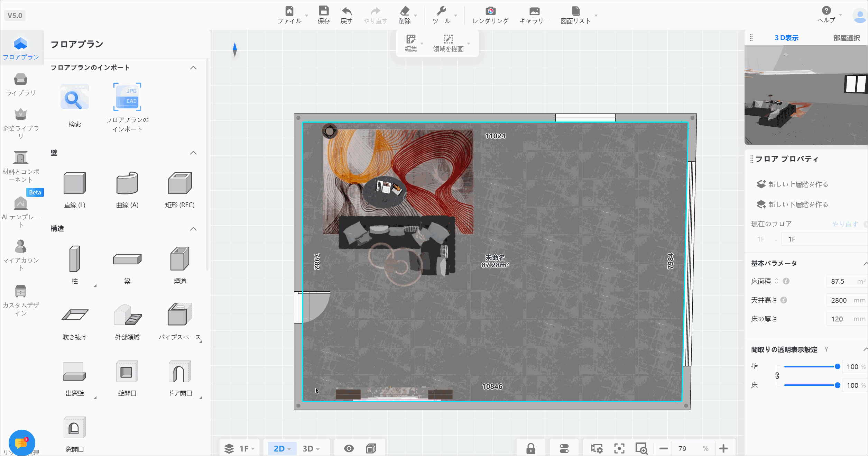Open the 3D view mode dropdown
This screenshot has width=868, height=456.
(x=311, y=449)
